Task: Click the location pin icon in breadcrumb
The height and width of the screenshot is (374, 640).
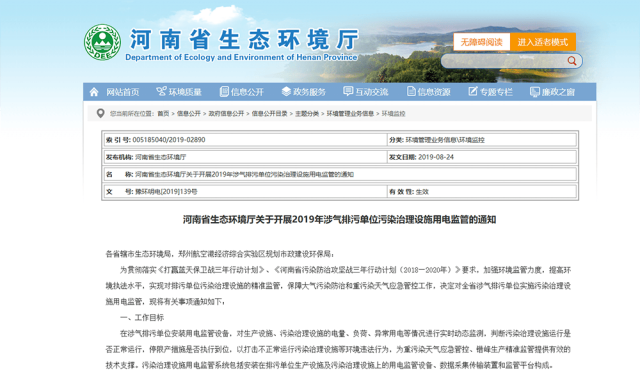Action: pos(100,113)
